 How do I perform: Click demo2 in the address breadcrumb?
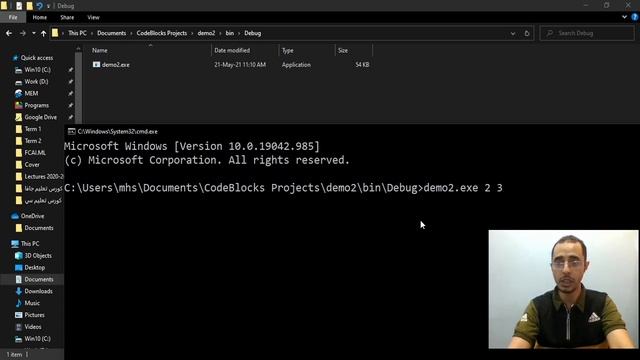click(206, 33)
